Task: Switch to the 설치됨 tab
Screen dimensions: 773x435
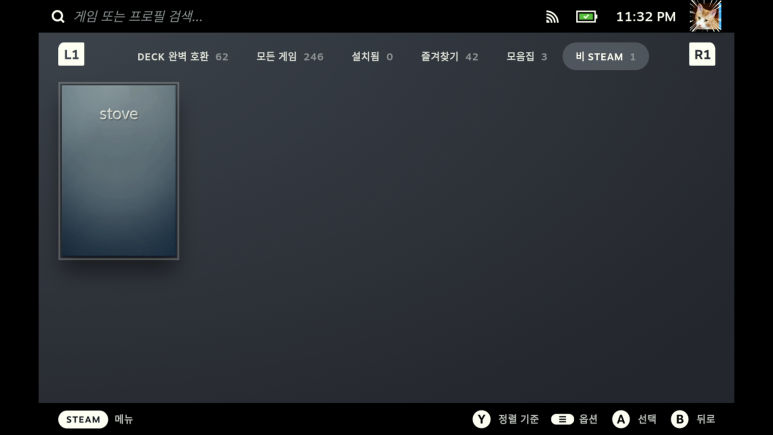Action: (372, 57)
